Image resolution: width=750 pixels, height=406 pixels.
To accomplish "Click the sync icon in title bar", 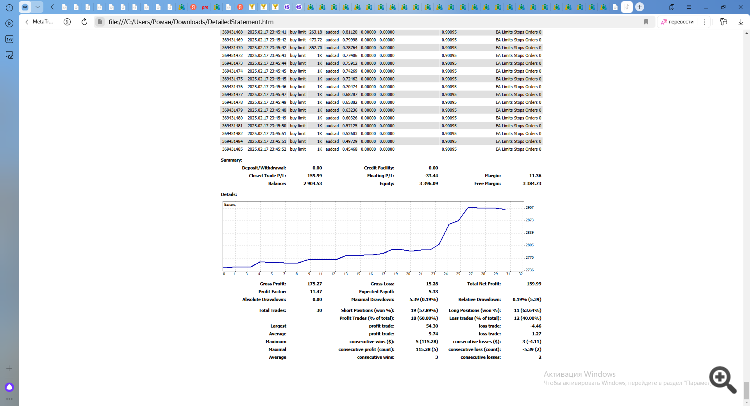I will 672,7.
